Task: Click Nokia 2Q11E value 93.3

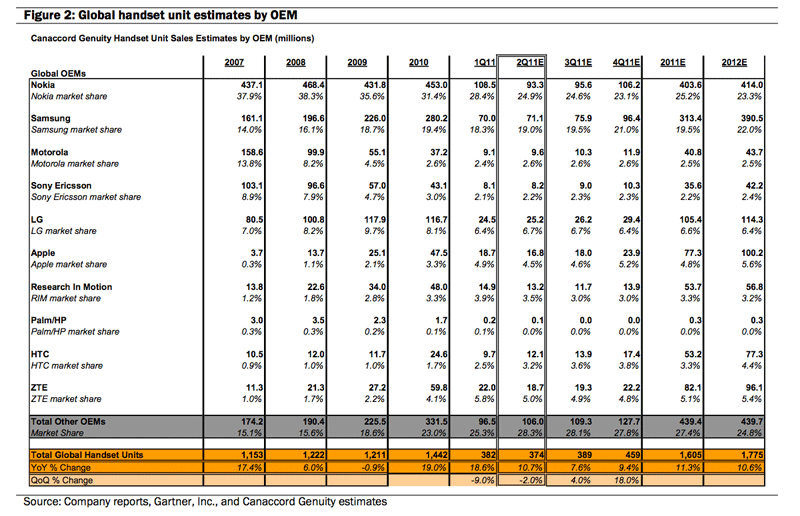Action: click(x=535, y=85)
